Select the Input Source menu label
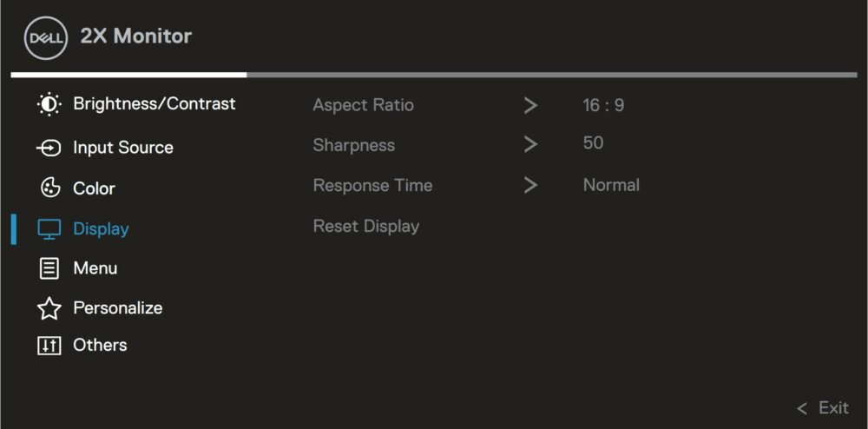This screenshot has height=429, width=868. coord(123,148)
